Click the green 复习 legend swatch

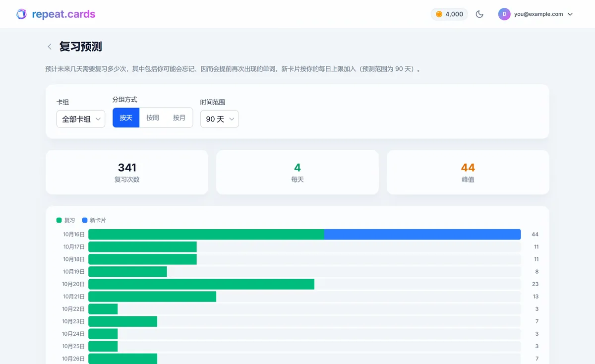pyautogui.click(x=59, y=220)
